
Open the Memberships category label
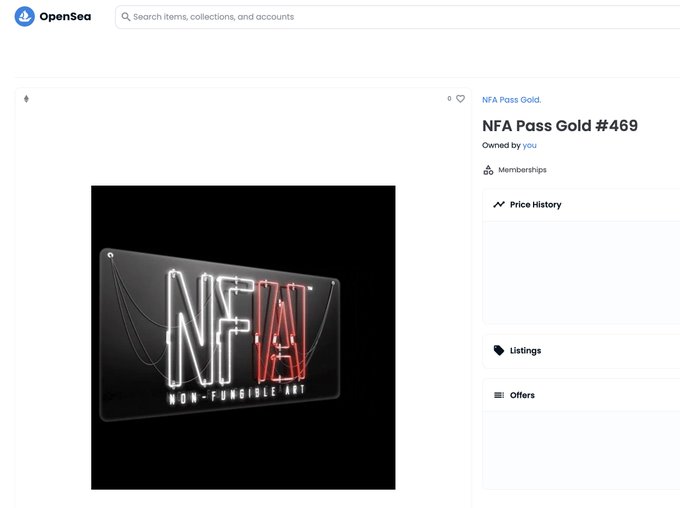pos(522,170)
